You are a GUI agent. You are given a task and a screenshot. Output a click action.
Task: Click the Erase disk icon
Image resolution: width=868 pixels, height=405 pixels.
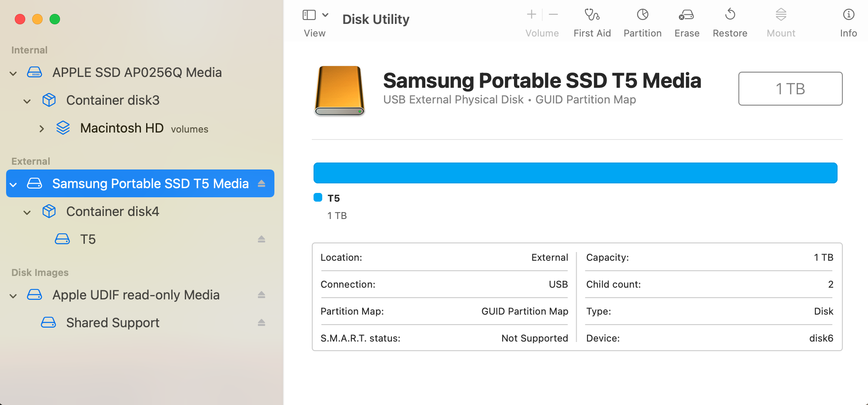(687, 15)
